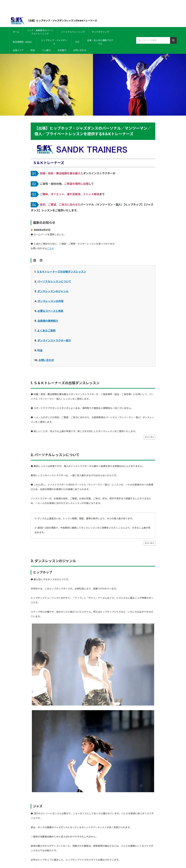The width and height of the screenshot is (186, 868).
Task: Click 目次に戻る button under section 2
Action: tap(149, 543)
